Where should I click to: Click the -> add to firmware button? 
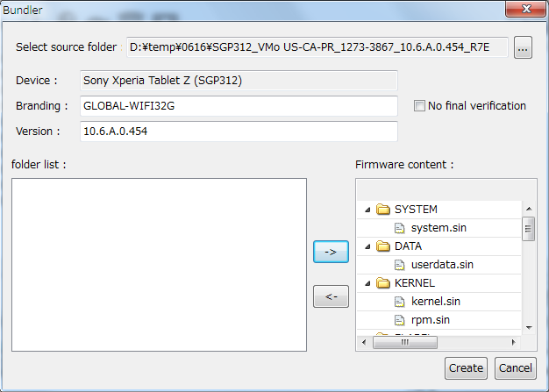click(x=331, y=252)
